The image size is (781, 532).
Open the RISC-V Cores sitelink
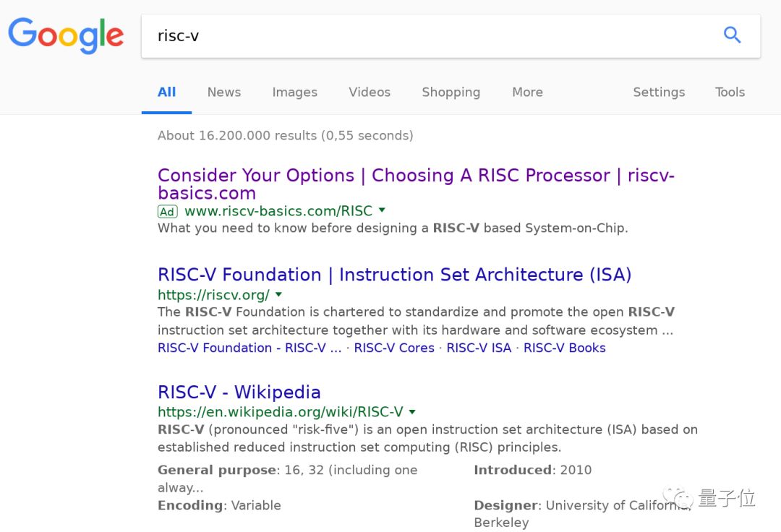394,348
